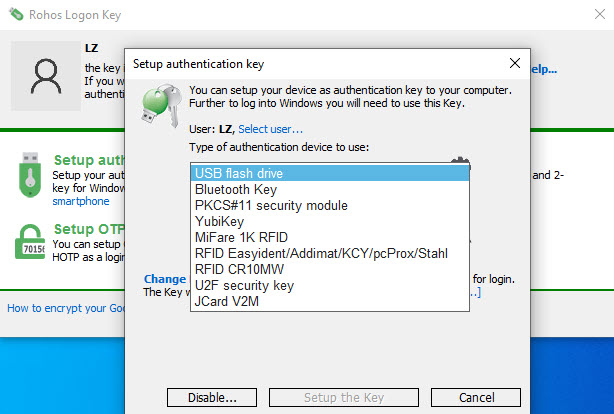Viewport: 614px width, 414px height.
Task: Click the Disable... button
Action: (x=212, y=398)
